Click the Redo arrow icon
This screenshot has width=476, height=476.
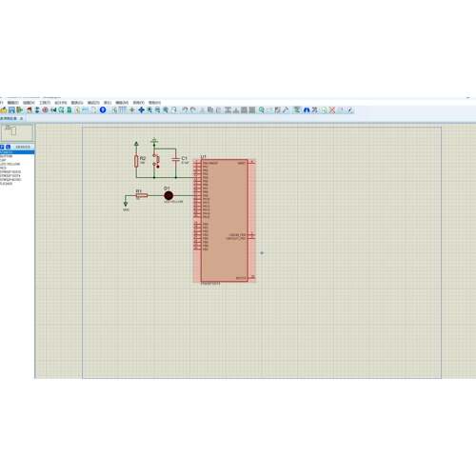coord(192,110)
